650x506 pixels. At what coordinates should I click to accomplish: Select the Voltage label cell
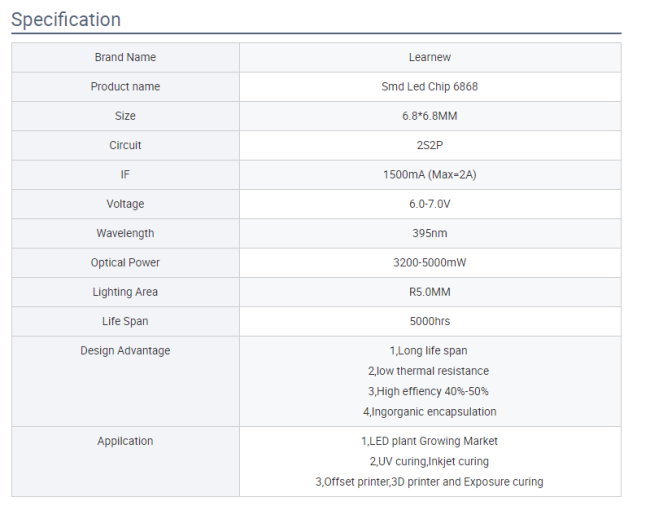pyautogui.click(x=125, y=204)
